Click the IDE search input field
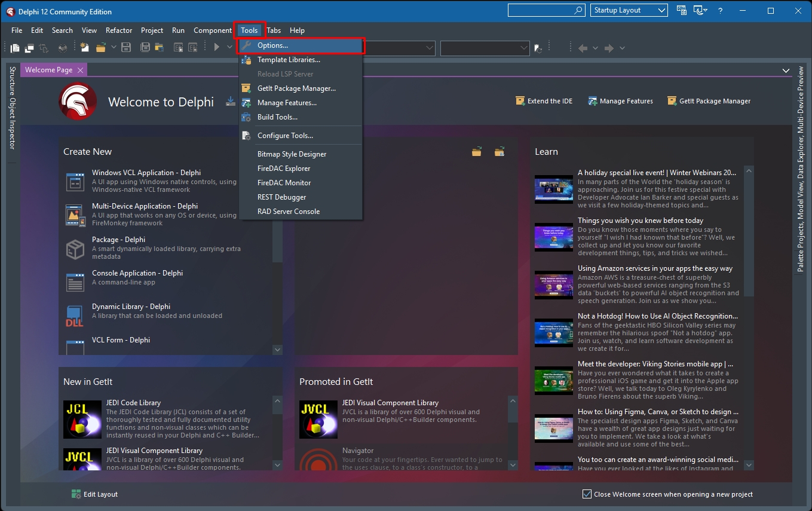 tap(541, 11)
